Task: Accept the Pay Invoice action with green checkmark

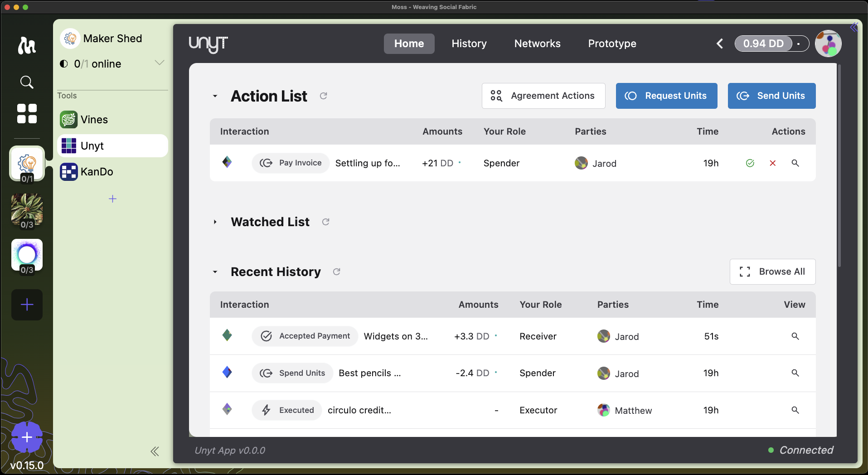Action: [x=750, y=163]
